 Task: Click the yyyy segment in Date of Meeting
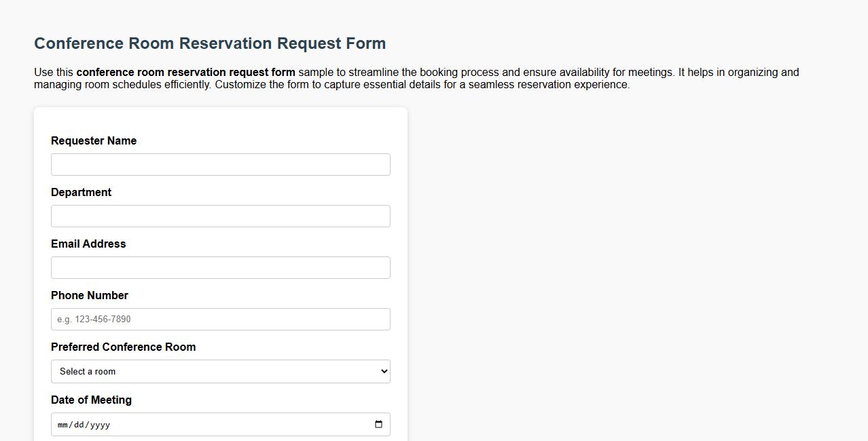101,424
